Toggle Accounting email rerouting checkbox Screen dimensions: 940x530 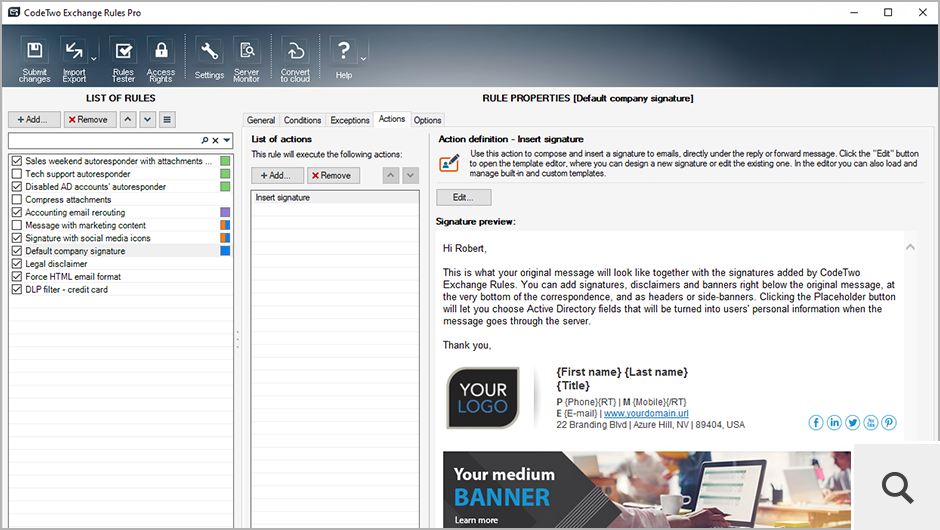click(x=17, y=212)
